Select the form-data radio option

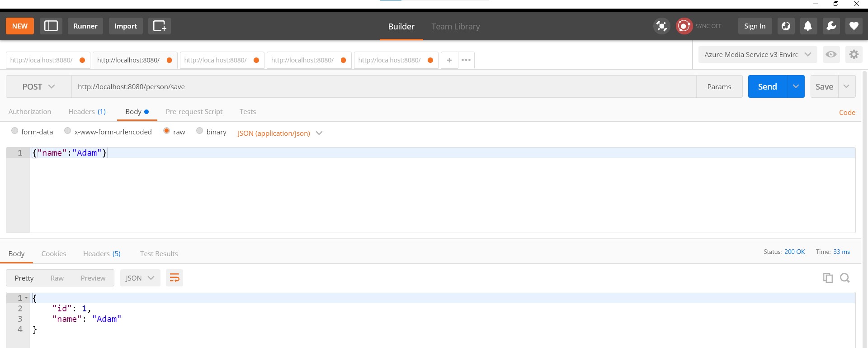tap(15, 131)
